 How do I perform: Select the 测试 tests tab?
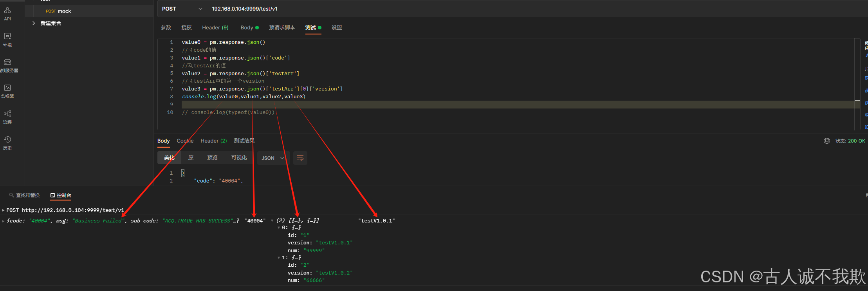pyautogui.click(x=313, y=27)
